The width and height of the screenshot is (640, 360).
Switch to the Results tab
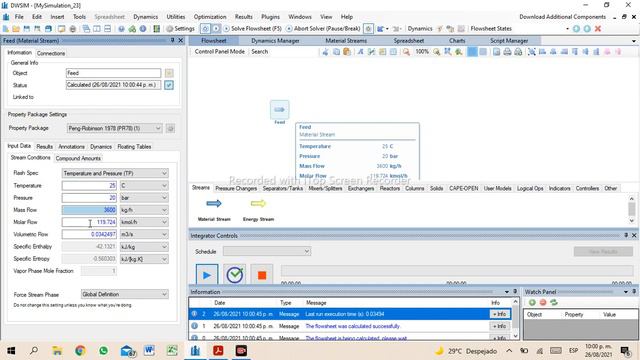coord(44,147)
